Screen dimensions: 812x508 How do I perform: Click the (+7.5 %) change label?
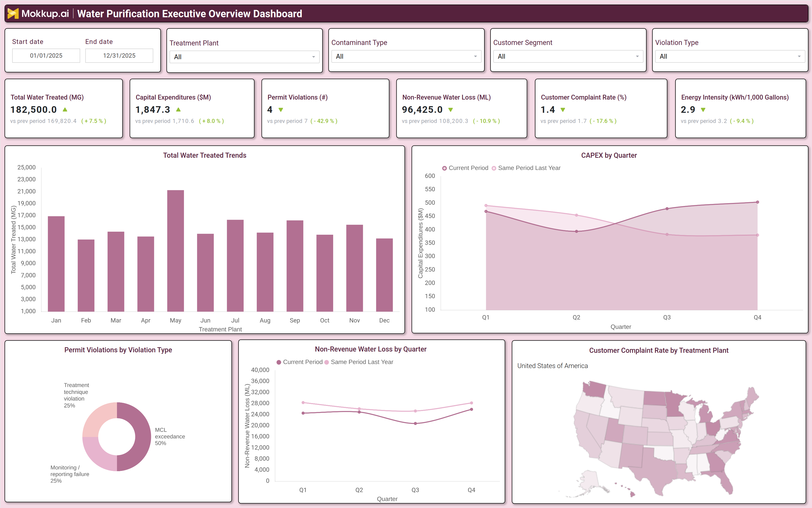[x=94, y=121]
